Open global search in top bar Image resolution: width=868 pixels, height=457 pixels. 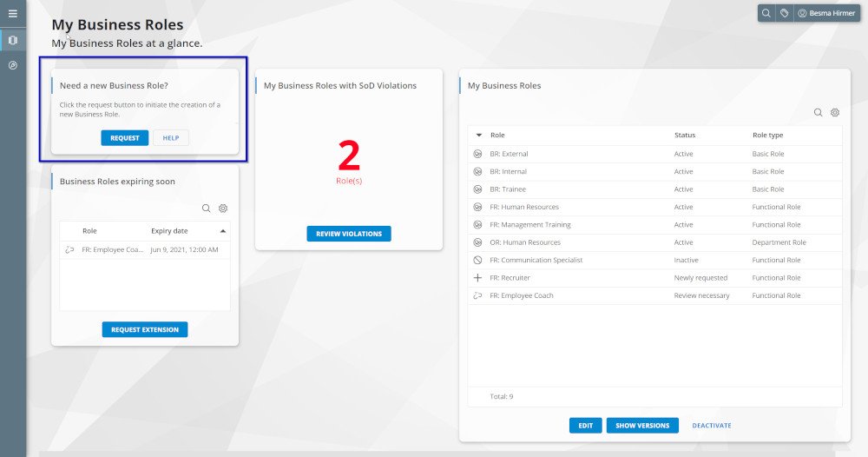pyautogui.click(x=766, y=13)
